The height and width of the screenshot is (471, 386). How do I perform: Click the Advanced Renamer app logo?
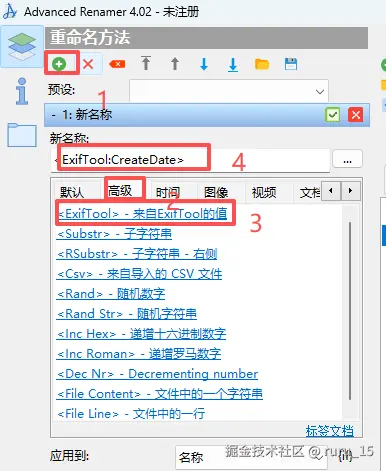(x=10, y=12)
